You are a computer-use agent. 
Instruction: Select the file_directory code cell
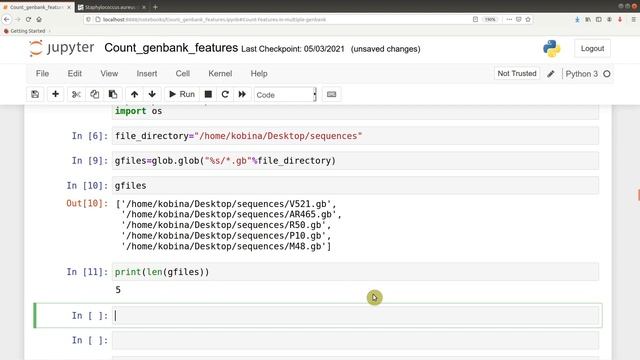(x=356, y=136)
